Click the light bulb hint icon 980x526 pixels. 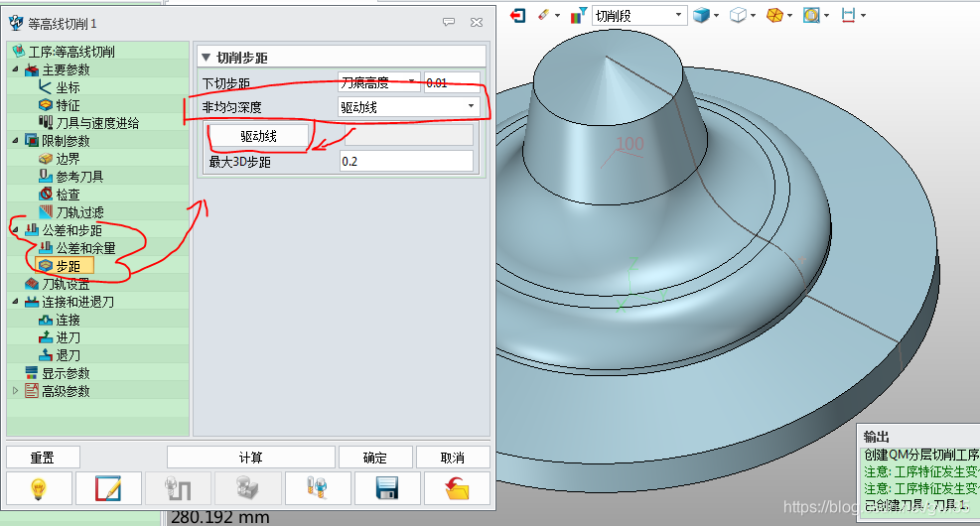pos(40,488)
